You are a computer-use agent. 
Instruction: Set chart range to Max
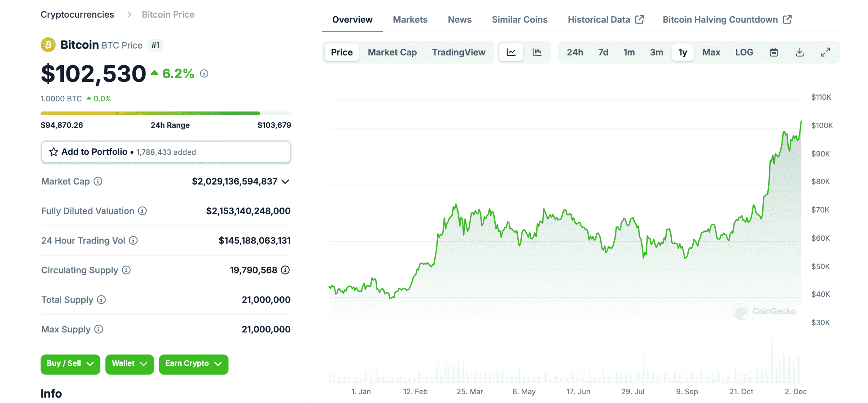711,52
